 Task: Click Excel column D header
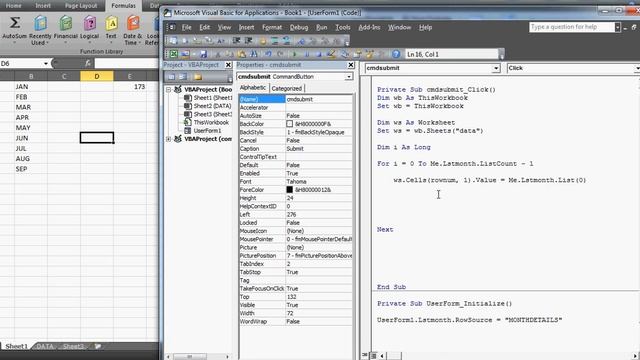97,76
